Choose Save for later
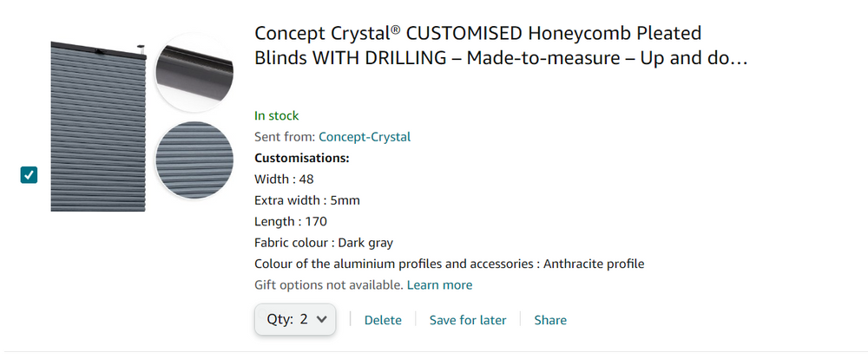 [468, 320]
